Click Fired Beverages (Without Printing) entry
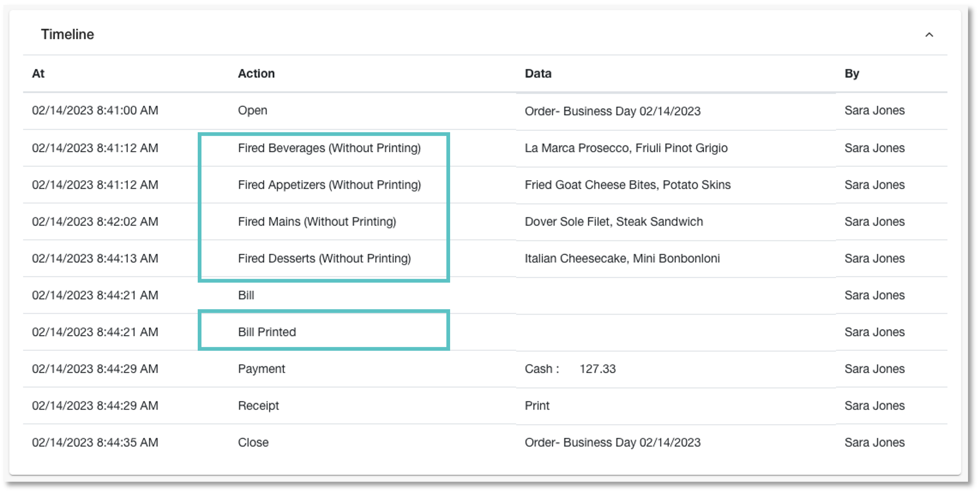 (329, 148)
